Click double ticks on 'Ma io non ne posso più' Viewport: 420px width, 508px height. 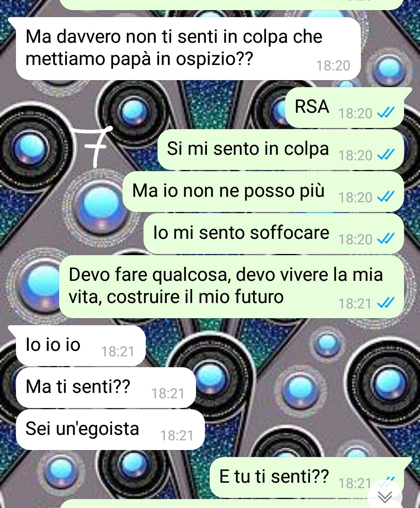[386, 197]
